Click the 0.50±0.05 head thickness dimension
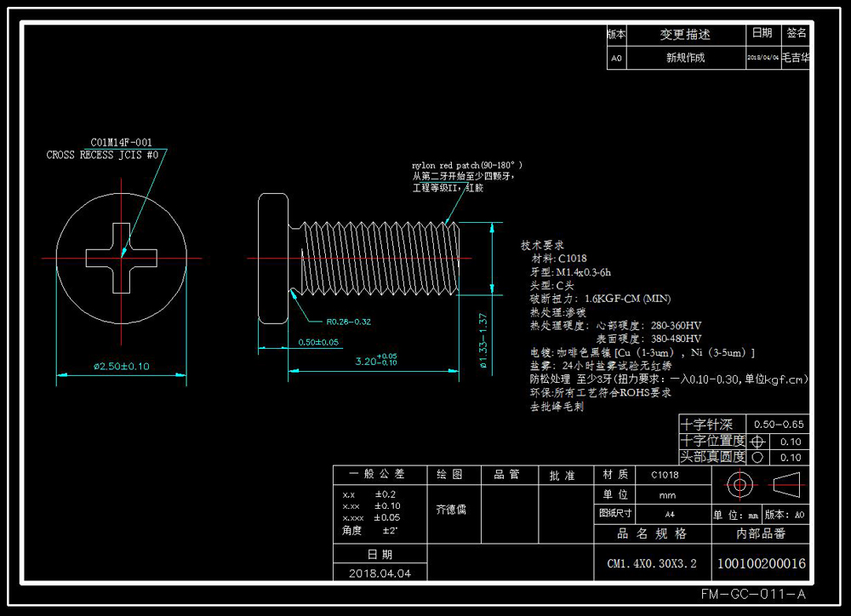Viewport: 851px width, 616px height. 318,343
